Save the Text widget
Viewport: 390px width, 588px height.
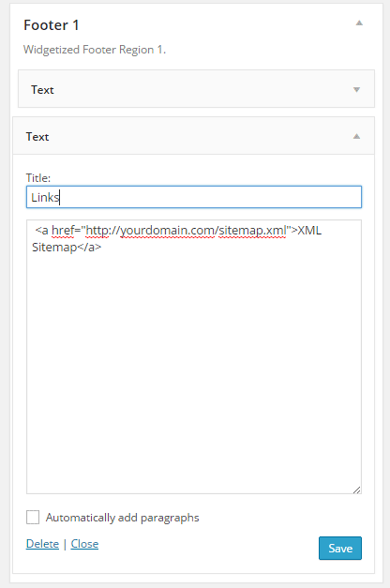[340, 549]
